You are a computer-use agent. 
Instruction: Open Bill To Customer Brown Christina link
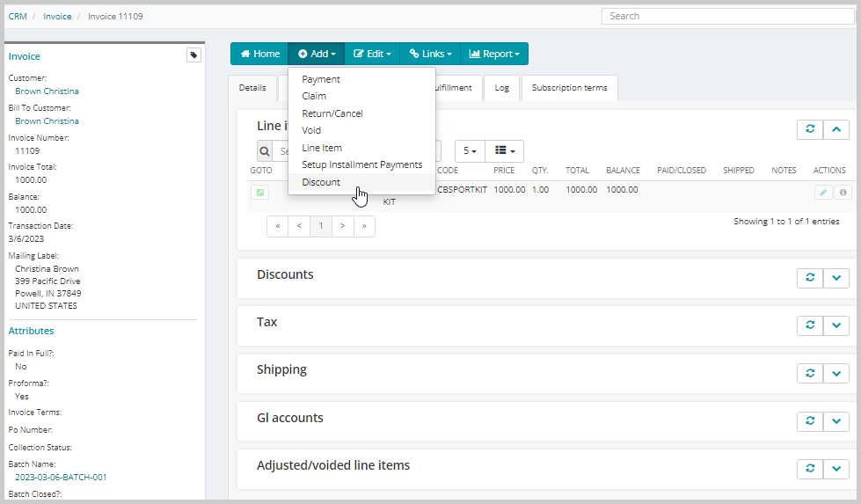[47, 121]
